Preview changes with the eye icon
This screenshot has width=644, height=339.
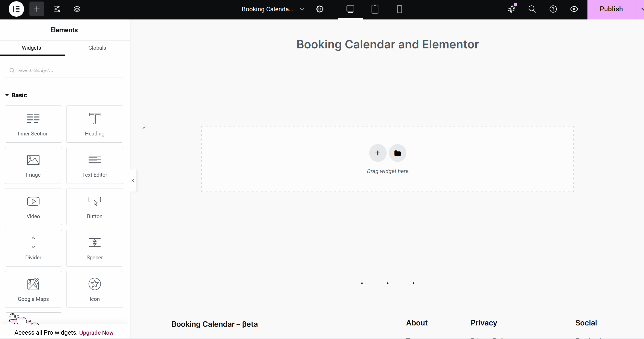pyautogui.click(x=574, y=9)
